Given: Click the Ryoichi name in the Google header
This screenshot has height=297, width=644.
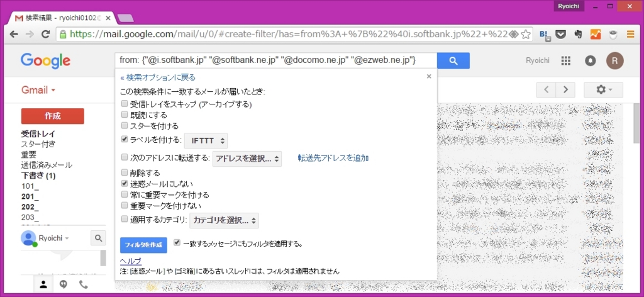Looking at the screenshot, I should coord(538,61).
